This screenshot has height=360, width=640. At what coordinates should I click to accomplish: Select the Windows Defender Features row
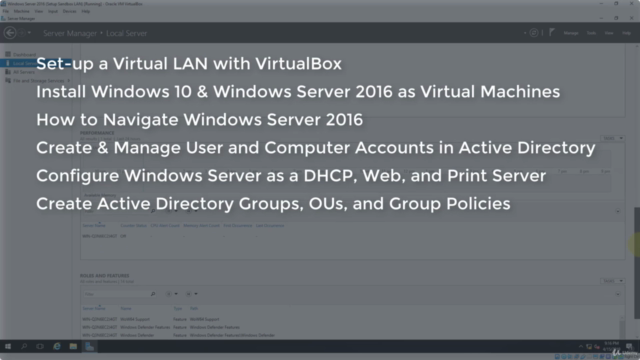pos(351,327)
